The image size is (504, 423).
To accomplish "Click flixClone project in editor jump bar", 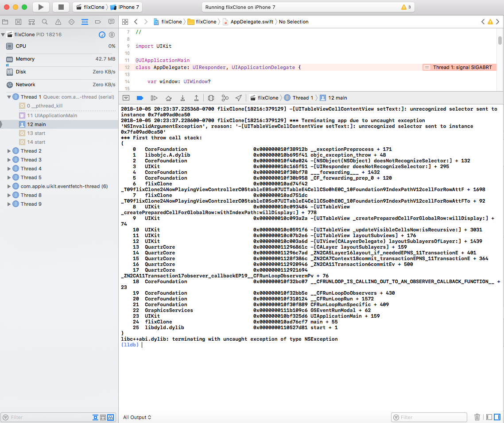I will [168, 22].
